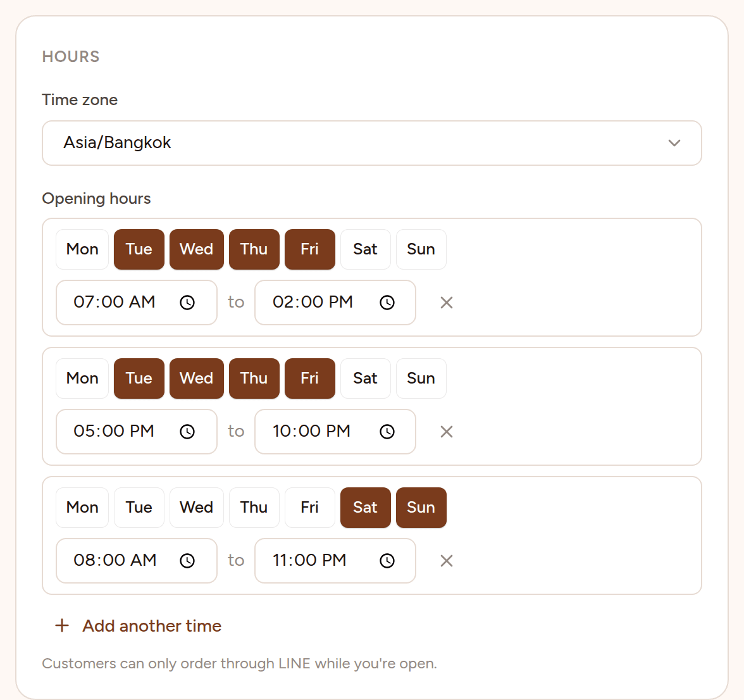This screenshot has height=700, width=744.
Task: Enable Sun in the 05:00 PM row
Action: click(421, 378)
